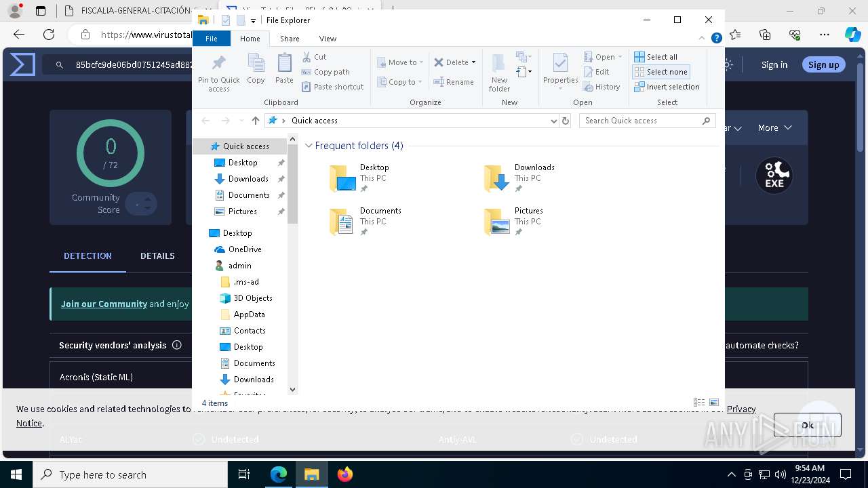This screenshot has height=488, width=868.
Task: Select 3D Objects in navigation tree
Action: pos(253,298)
